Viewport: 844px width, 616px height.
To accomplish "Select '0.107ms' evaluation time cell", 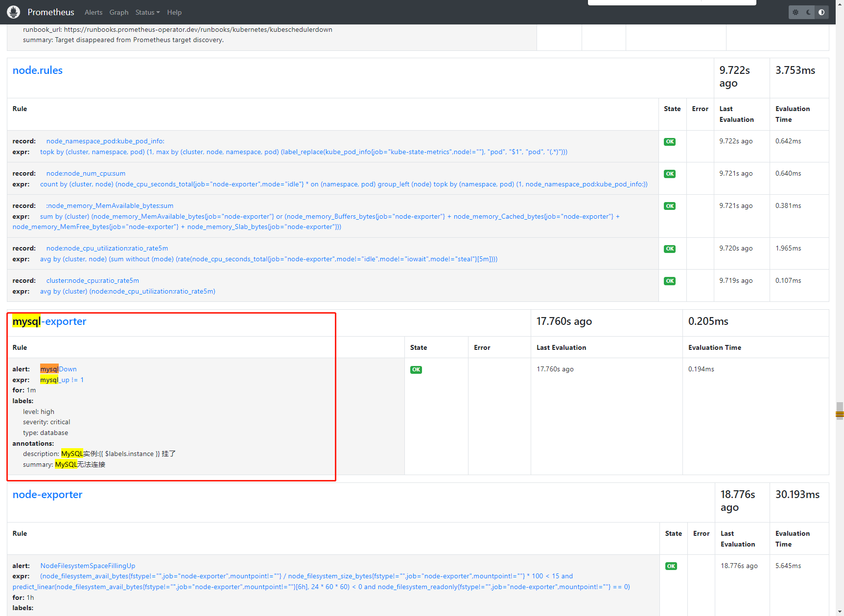I will (x=788, y=281).
